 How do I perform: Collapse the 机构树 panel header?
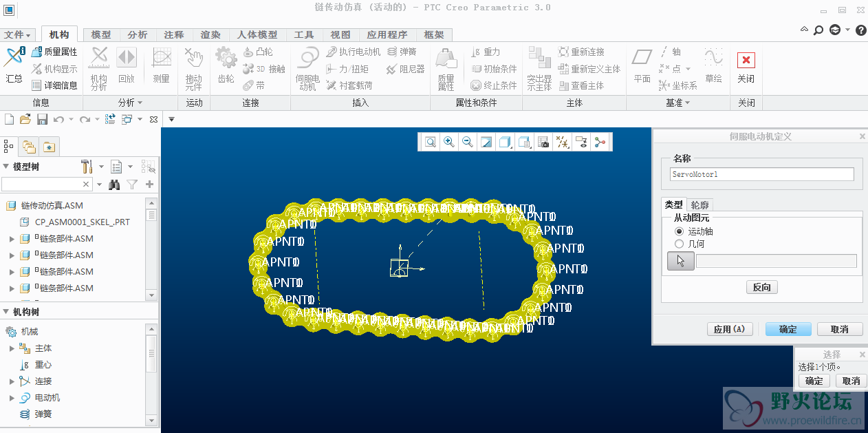coord(6,312)
